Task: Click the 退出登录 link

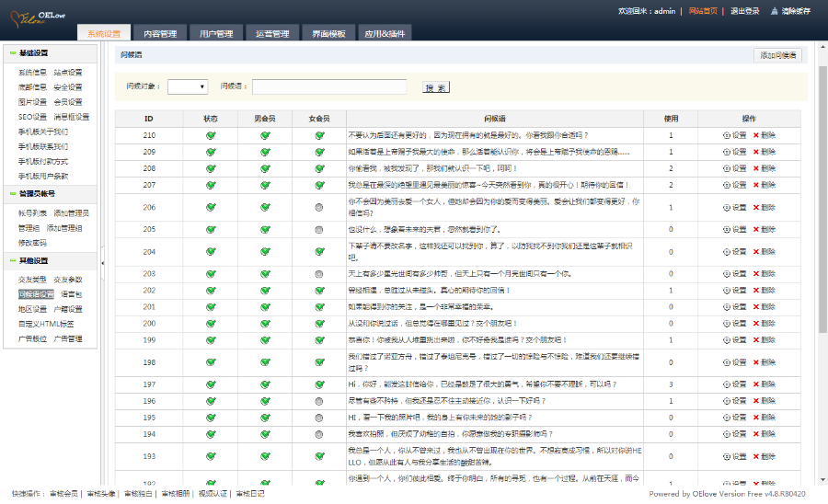Action: tap(745, 11)
